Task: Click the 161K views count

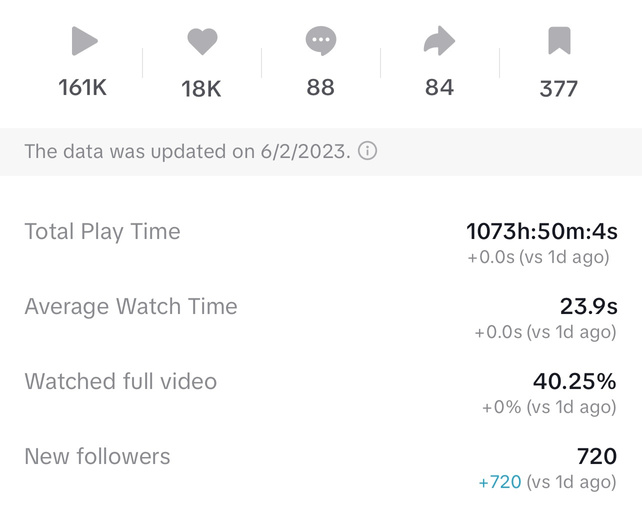Action: (x=82, y=88)
